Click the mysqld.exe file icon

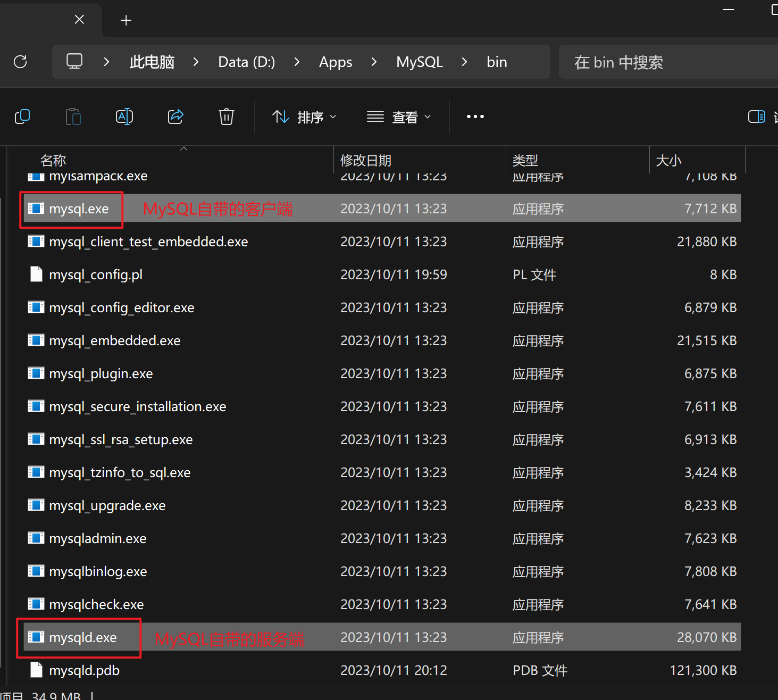coord(36,637)
